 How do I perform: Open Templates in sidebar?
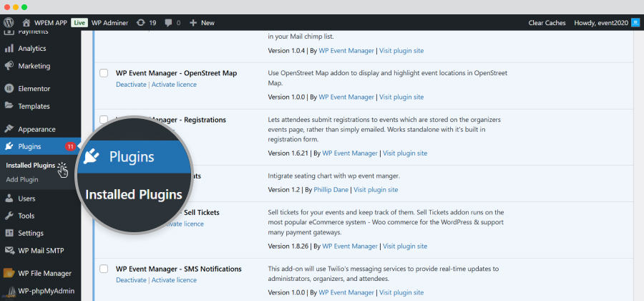click(34, 106)
